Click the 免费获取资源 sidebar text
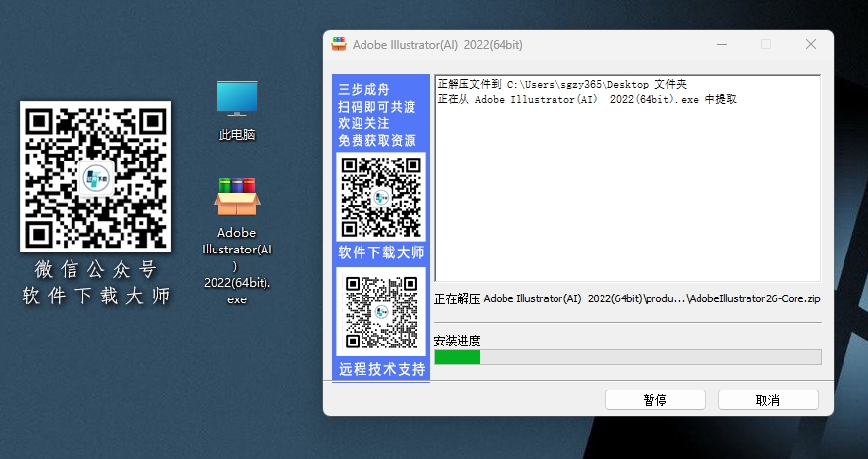 [377, 141]
